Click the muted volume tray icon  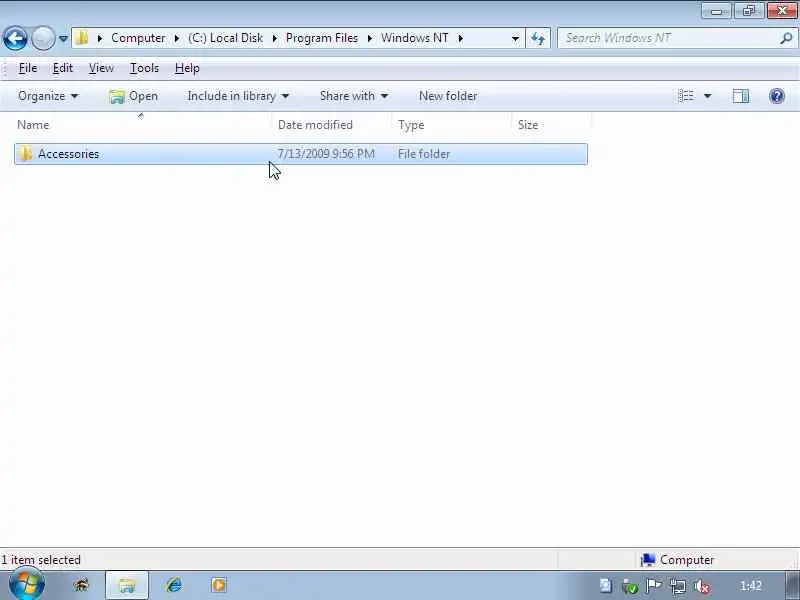[703, 587]
